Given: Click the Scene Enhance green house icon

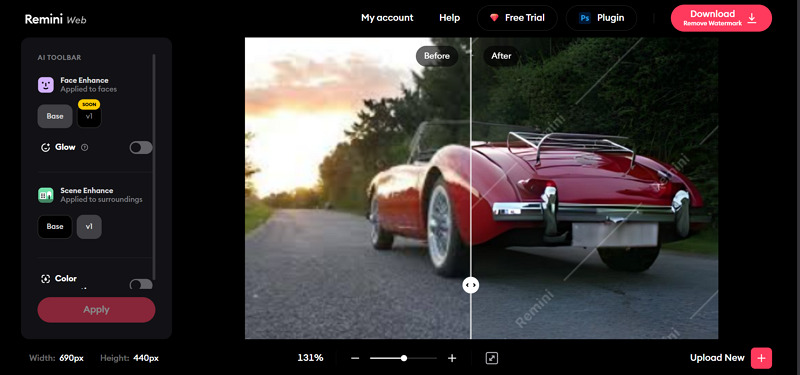Looking at the screenshot, I should pos(45,195).
